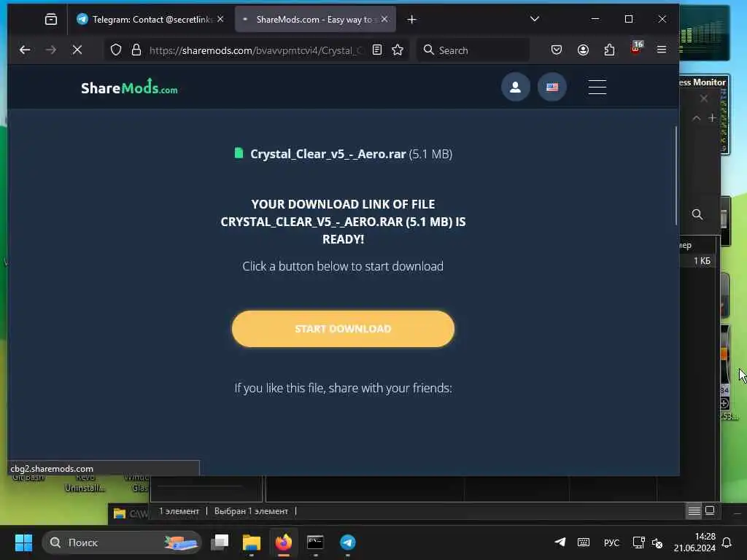
Task: Go back to the previous page
Action: [25, 50]
